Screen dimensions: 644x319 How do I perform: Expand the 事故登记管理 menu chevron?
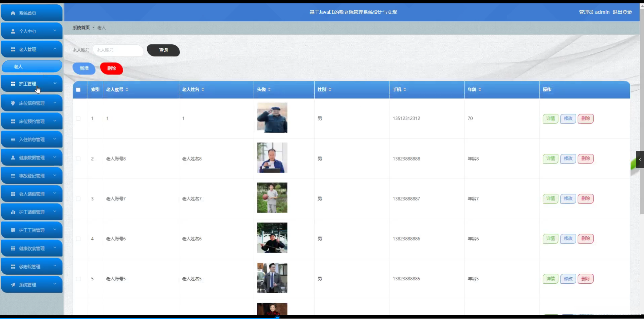[55, 175]
